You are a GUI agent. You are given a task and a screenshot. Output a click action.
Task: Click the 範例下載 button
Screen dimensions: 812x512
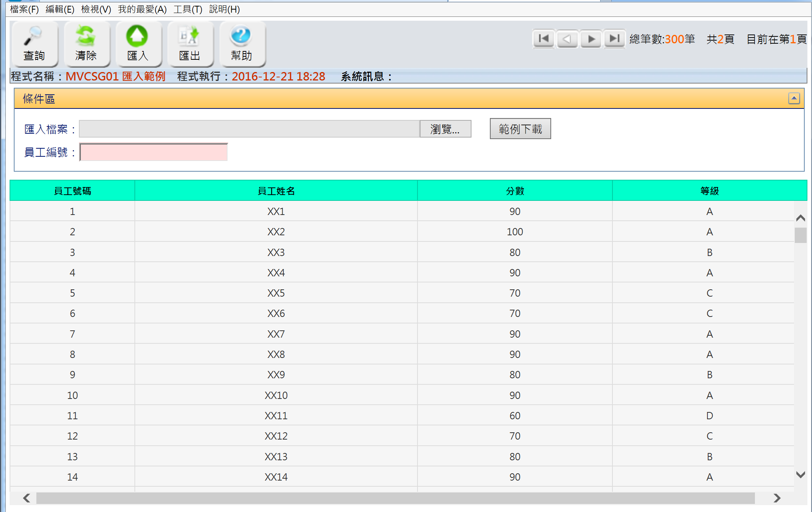coord(520,129)
